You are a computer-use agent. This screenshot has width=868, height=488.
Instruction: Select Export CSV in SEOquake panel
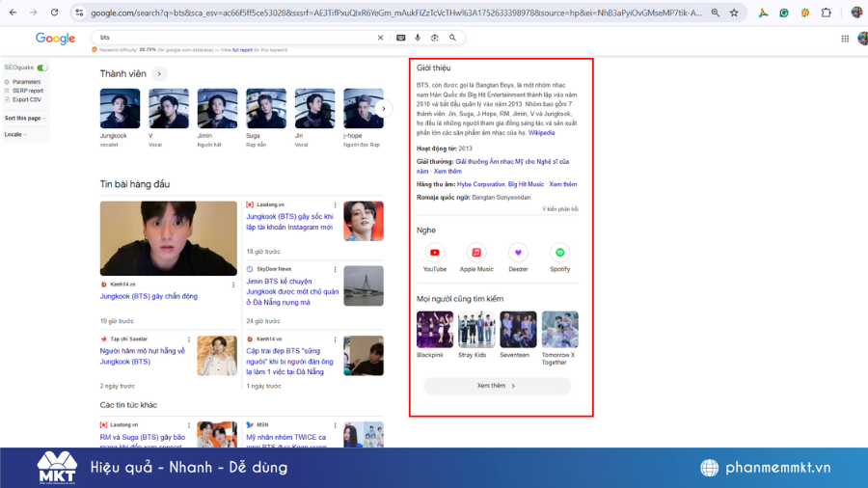pos(27,99)
